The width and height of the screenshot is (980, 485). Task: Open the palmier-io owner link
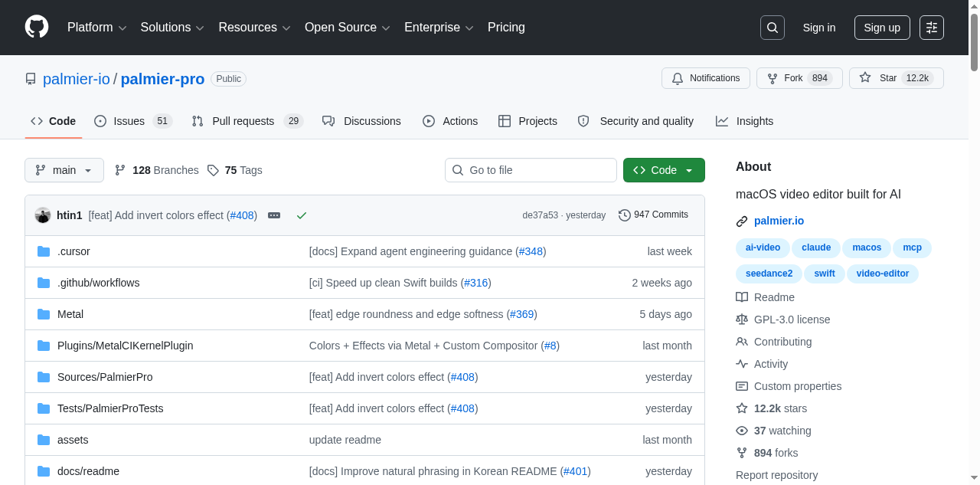[x=77, y=79]
